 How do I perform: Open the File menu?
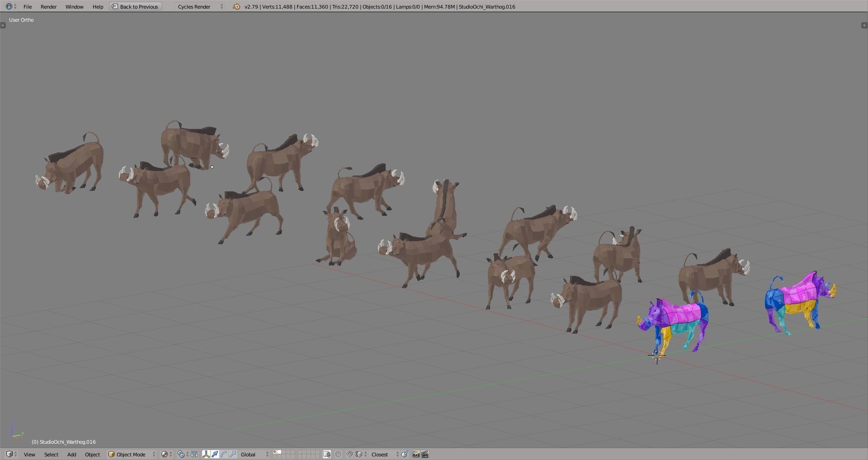pos(28,7)
